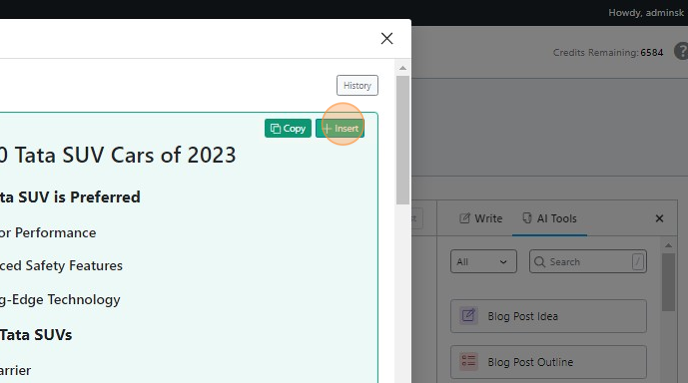
Task: Click the Blog Post Outline list icon
Action: 468,362
